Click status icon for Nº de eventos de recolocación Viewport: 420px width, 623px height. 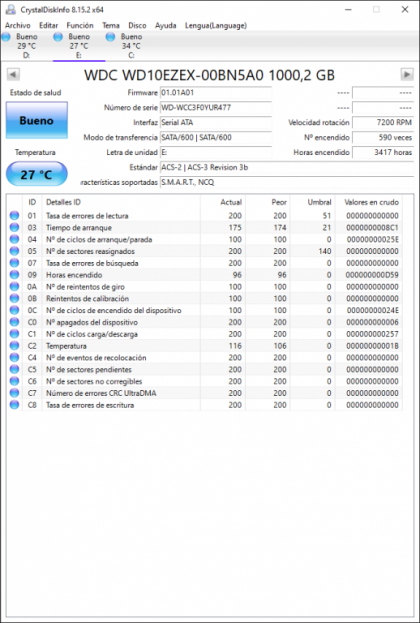[14, 358]
